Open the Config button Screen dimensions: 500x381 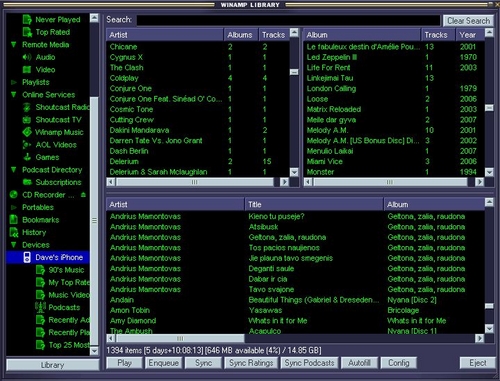click(x=398, y=363)
